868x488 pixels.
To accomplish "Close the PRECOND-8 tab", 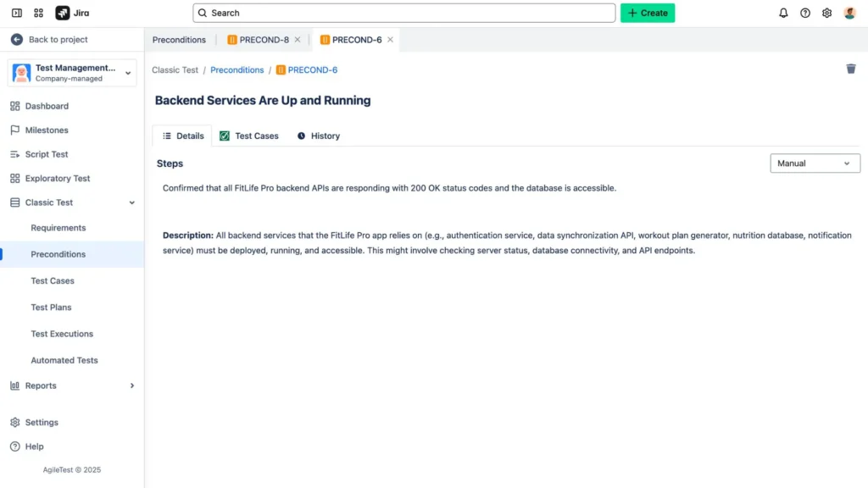I will click(x=298, y=40).
